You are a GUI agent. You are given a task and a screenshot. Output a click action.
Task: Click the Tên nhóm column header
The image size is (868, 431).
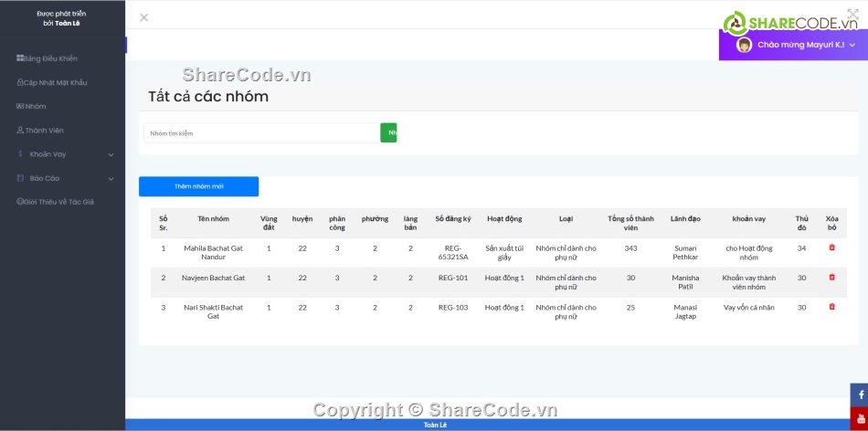coord(213,219)
